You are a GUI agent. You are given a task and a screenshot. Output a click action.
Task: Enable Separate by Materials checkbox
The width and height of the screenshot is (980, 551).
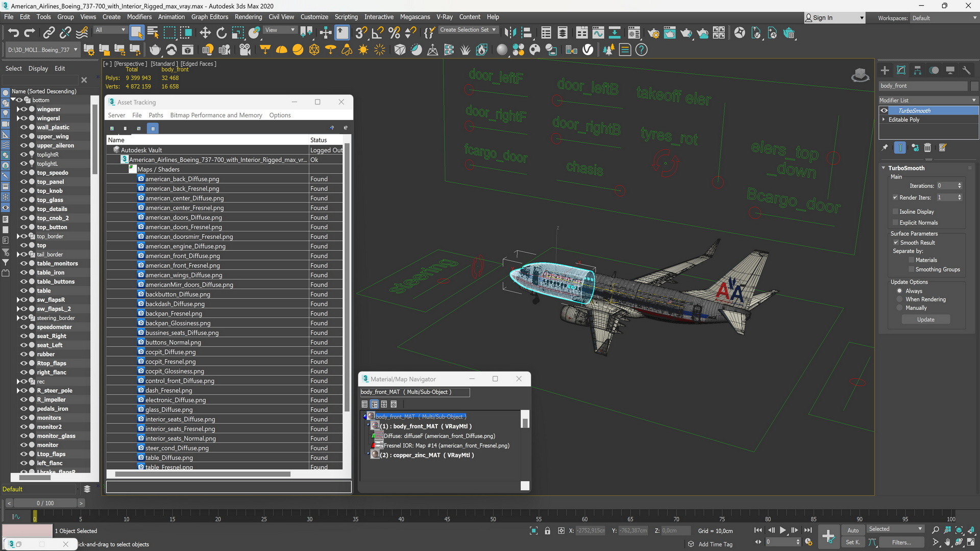(x=911, y=260)
